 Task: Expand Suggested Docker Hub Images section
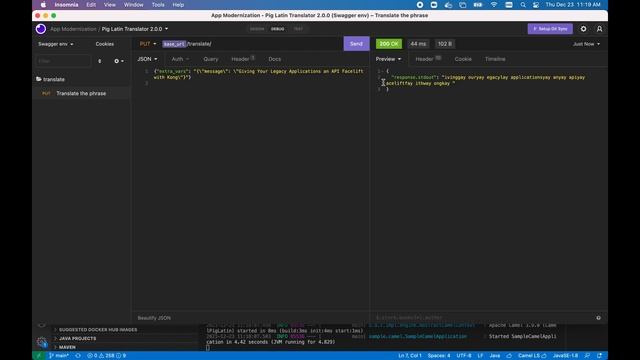click(x=98, y=330)
